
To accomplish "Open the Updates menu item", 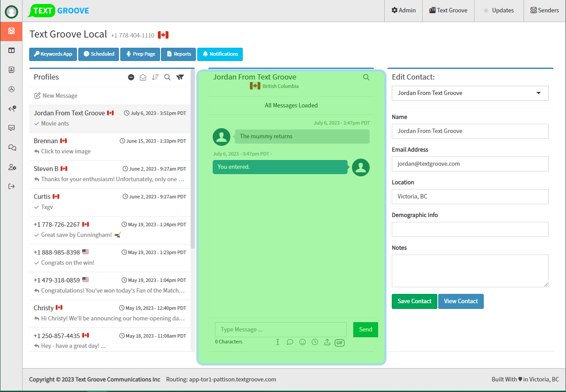I will [499, 11].
